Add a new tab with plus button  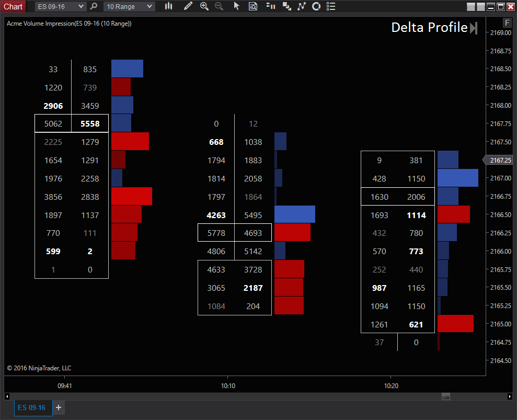tap(59, 408)
